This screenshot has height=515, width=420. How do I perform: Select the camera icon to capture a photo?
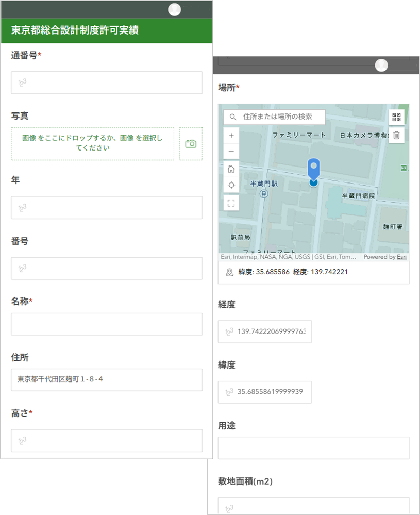[191, 143]
